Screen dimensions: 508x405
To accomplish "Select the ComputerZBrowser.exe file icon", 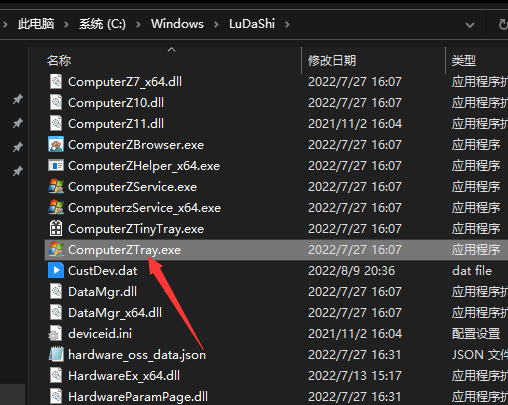I will [x=56, y=145].
